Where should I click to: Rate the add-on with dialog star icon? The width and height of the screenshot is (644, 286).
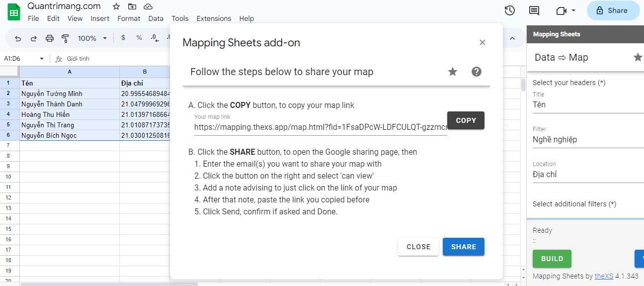click(x=452, y=72)
